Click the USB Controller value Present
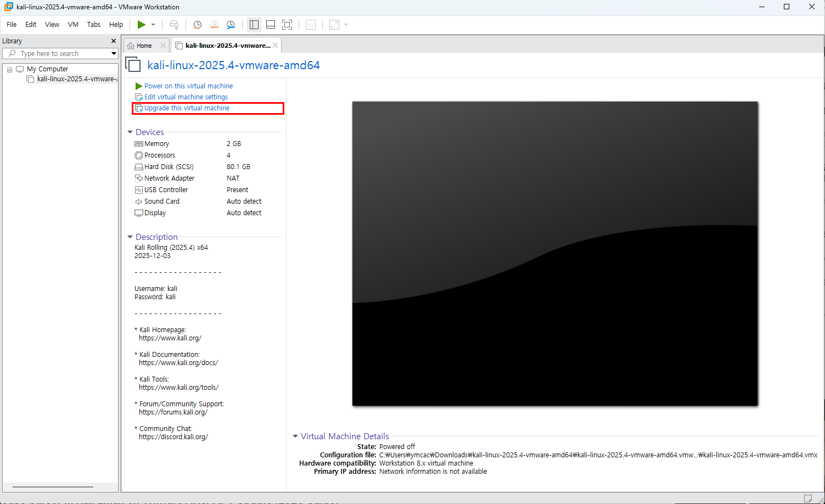 click(x=237, y=190)
